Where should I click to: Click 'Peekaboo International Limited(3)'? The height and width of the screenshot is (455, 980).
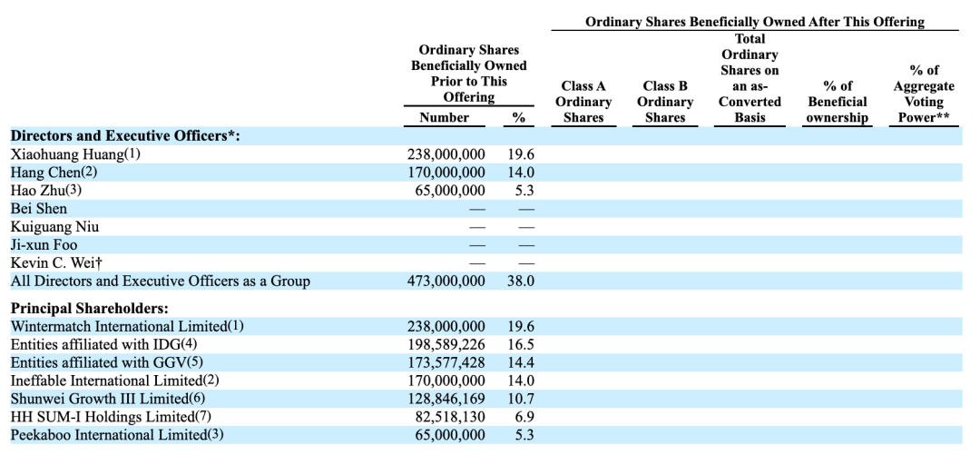click(x=117, y=434)
